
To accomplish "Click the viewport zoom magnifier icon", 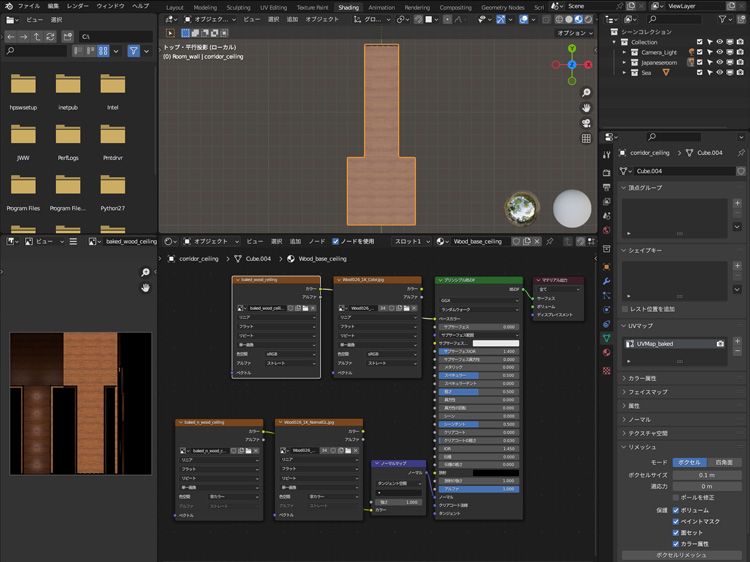I will [x=586, y=91].
